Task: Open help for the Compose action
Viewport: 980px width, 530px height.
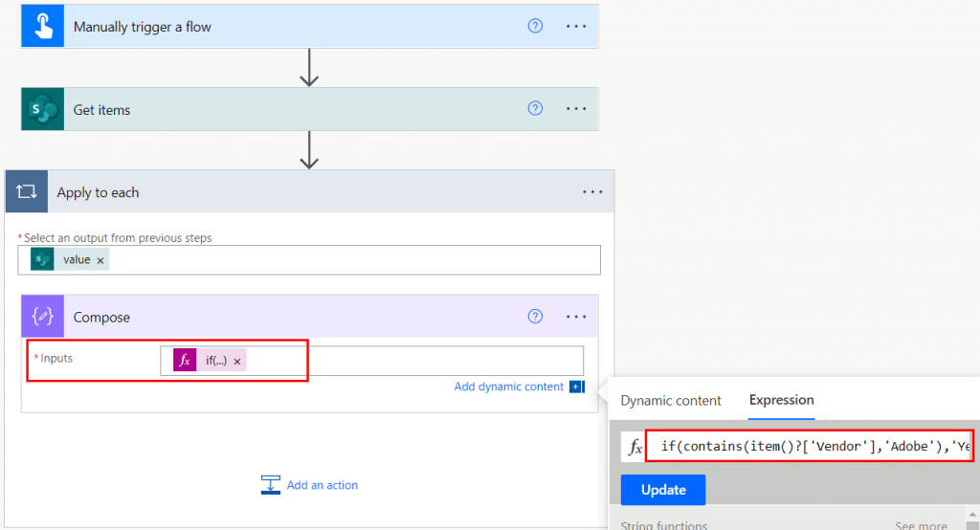Action: (x=535, y=317)
